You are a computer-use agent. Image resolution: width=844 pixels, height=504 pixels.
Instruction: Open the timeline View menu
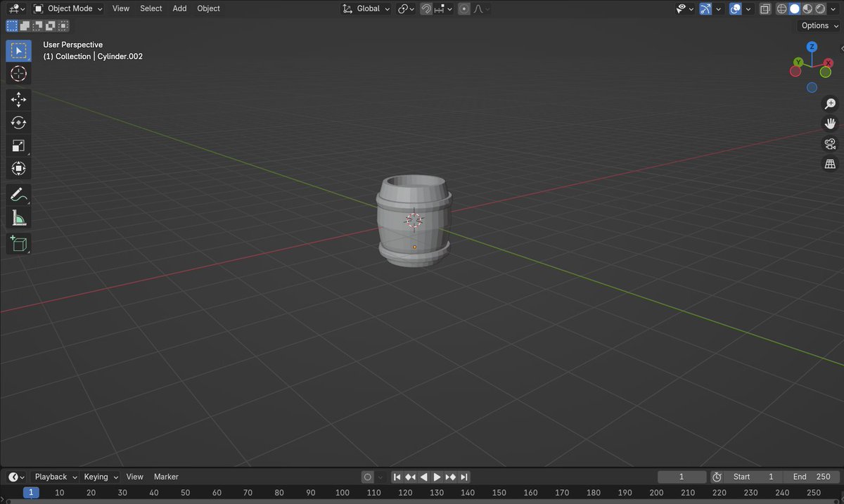[135, 477]
